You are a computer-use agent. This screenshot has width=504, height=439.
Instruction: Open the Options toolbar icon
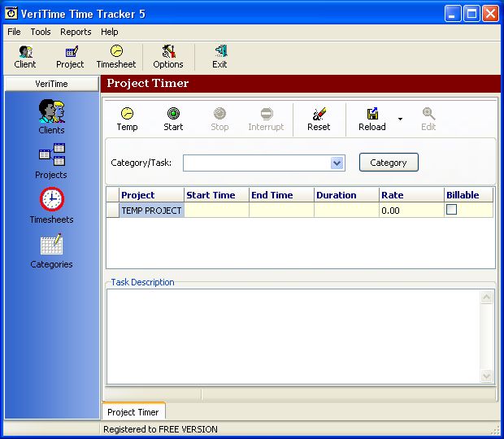coord(168,57)
